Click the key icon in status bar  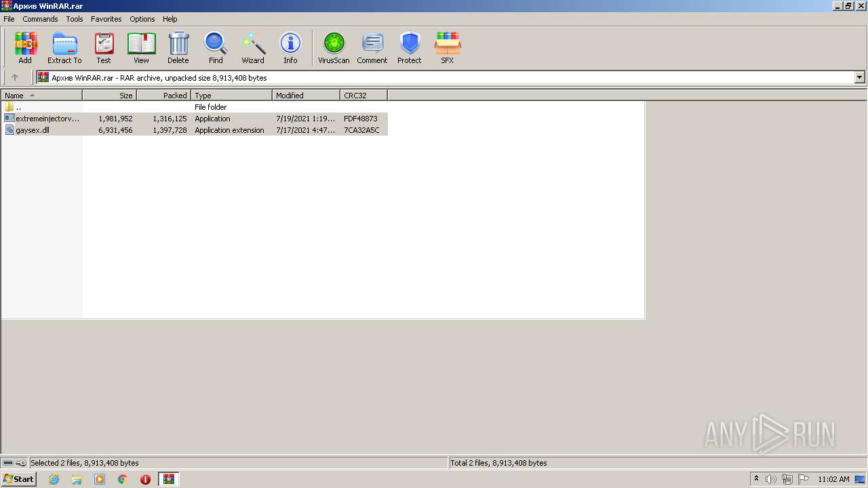click(21, 463)
